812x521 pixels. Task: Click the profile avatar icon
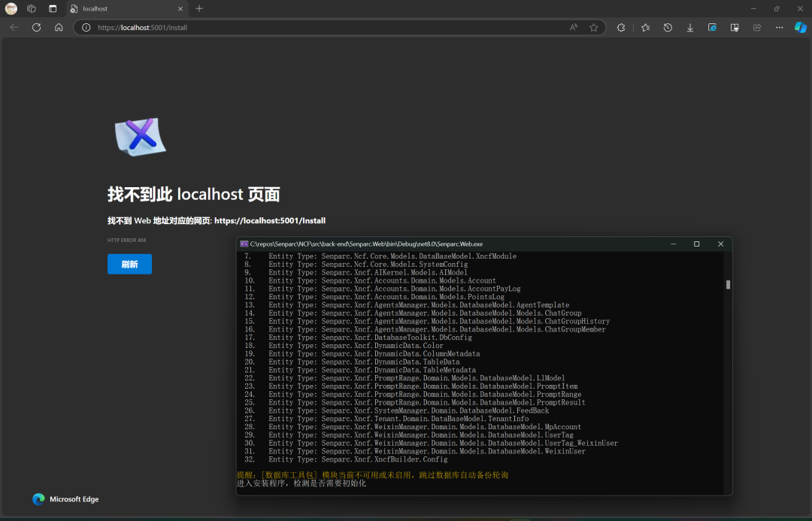coord(11,9)
